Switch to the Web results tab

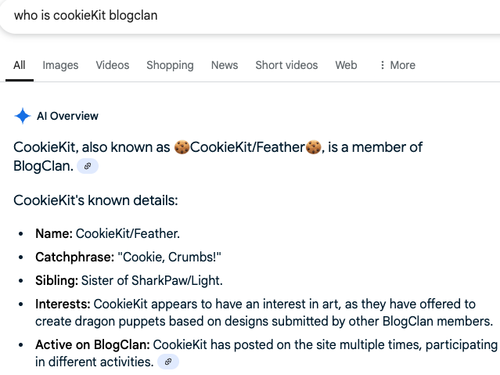(x=346, y=65)
